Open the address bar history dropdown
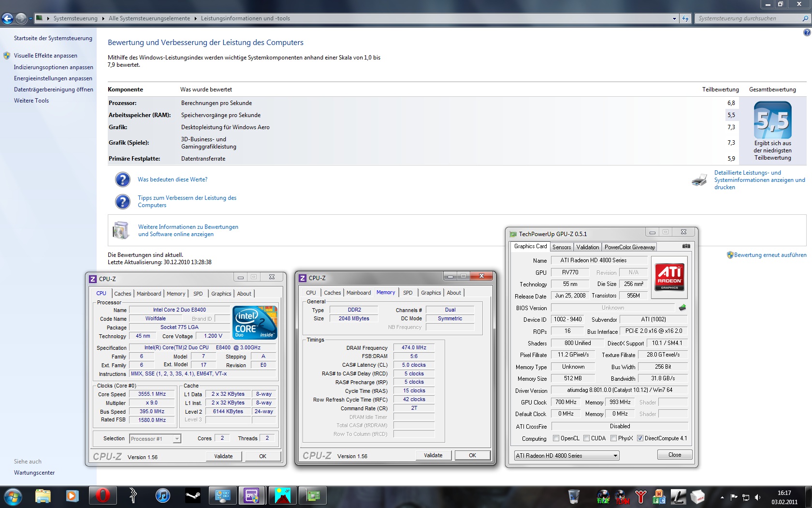812x508 pixels. click(x=674, y=19)
